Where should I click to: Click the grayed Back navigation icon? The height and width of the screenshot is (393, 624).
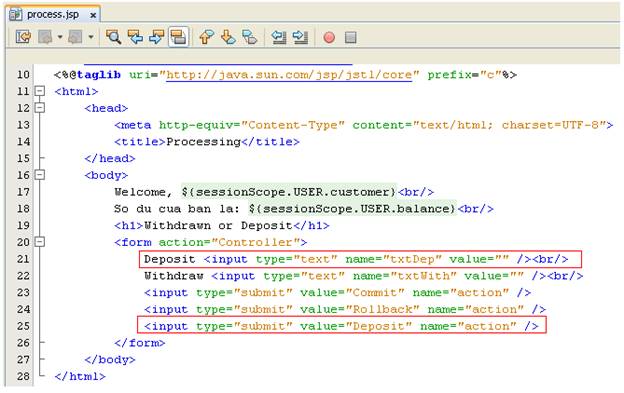(45, 37)
